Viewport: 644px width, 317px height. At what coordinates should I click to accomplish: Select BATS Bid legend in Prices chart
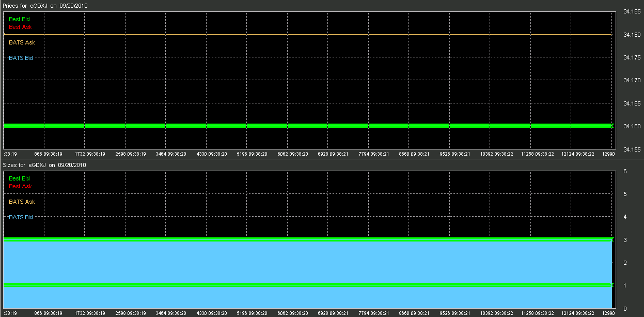coord(21,58)
